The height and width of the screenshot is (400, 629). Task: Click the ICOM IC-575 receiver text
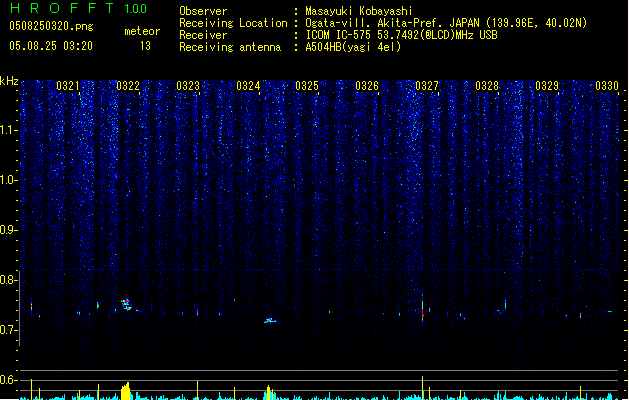(401, 35)
